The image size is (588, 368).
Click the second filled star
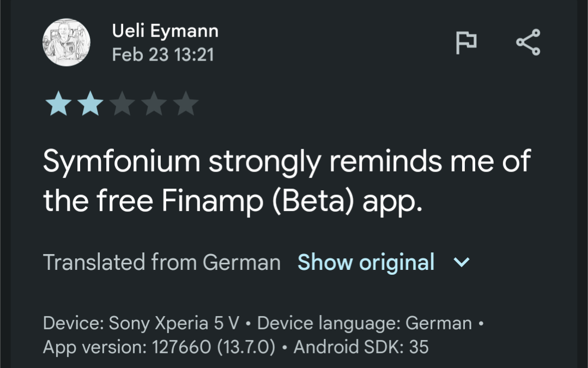coord(89,104)
